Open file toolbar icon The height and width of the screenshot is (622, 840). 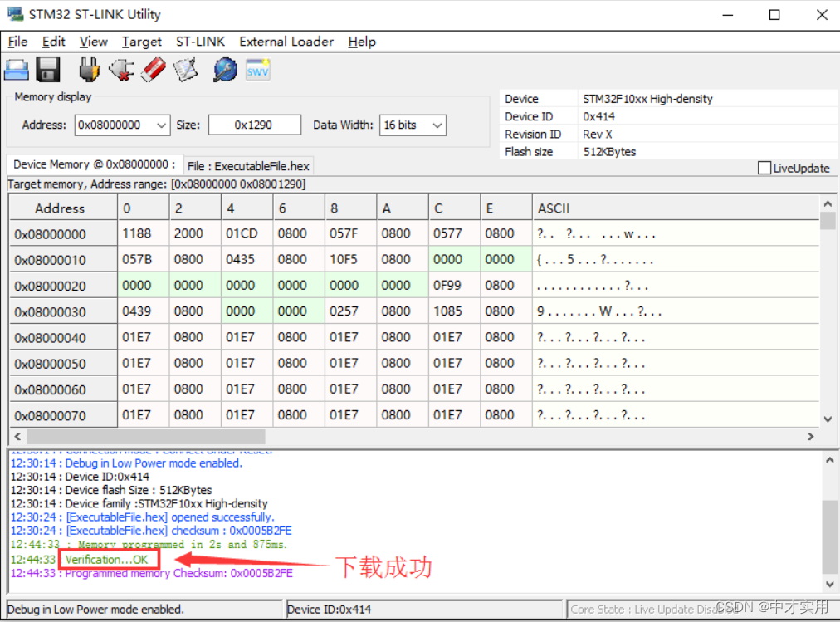click(17, 71)
